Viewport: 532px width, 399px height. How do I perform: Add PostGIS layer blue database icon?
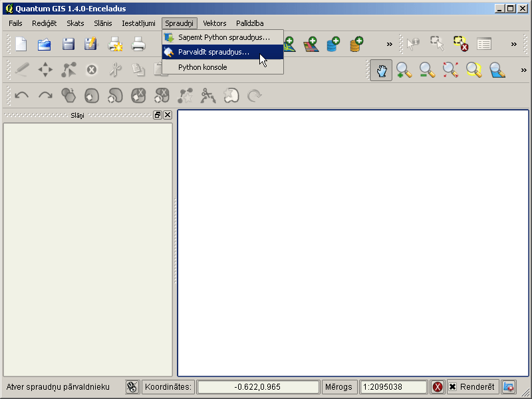333,44
